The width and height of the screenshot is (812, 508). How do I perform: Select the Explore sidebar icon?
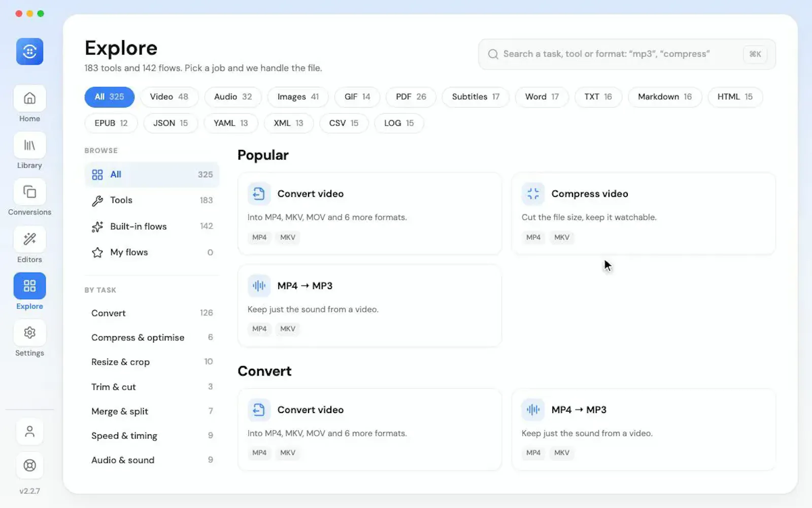(29, 286)
